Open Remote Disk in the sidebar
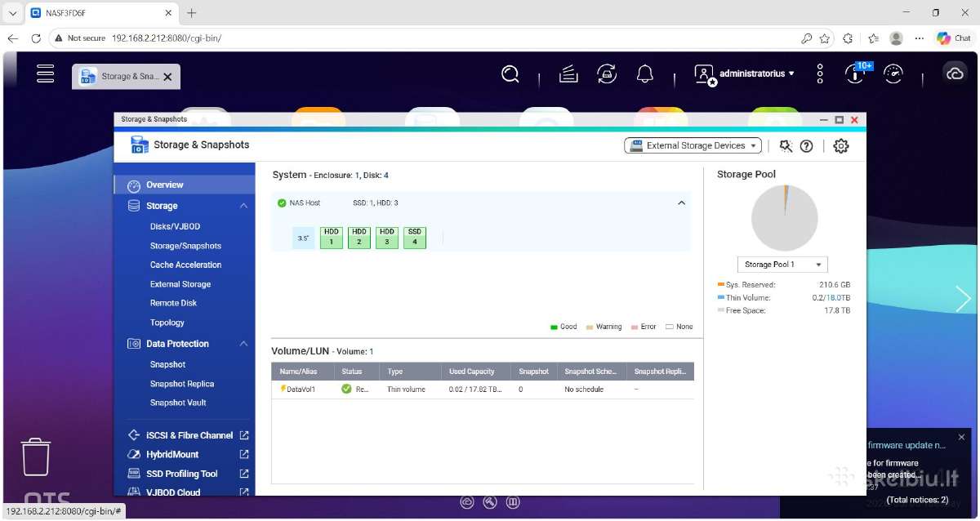The height and width of the screenshot is (521, 980). 173,303
